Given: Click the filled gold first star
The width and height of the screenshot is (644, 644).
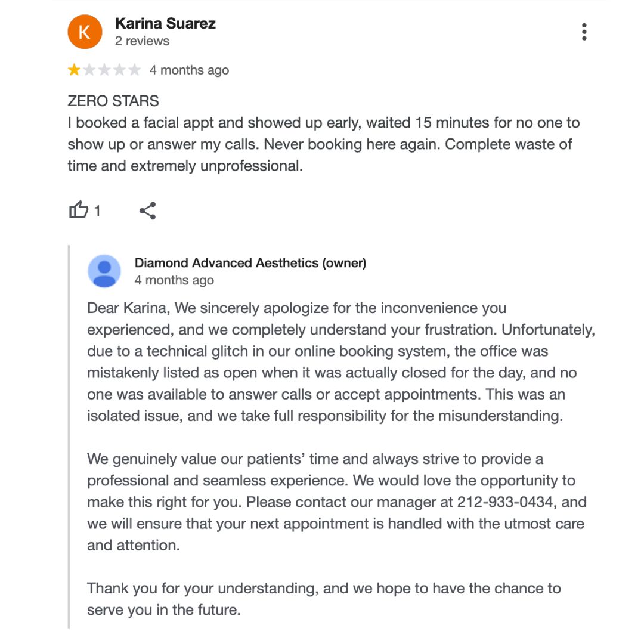Looking at the screenshot, I should [74, 70].
